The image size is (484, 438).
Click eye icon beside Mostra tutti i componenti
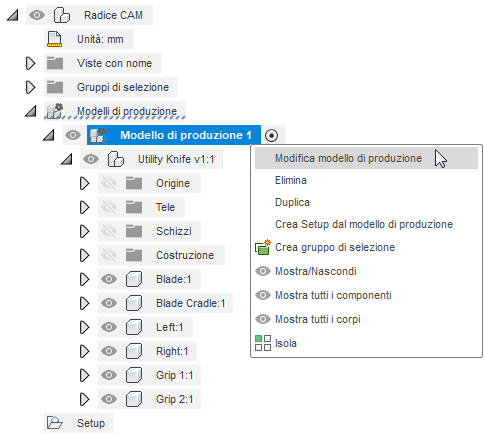point(263,295)
